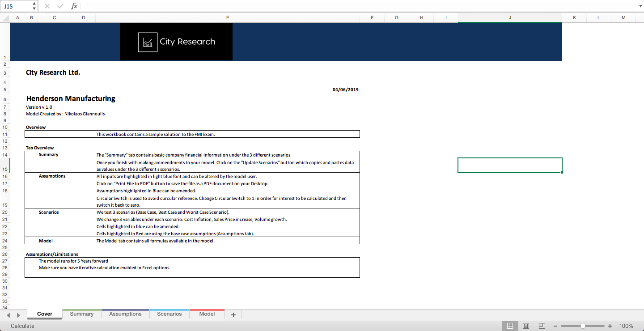This screenshot has height=331, width=644.
Task: Select column M header
Action: pos(623,18)
